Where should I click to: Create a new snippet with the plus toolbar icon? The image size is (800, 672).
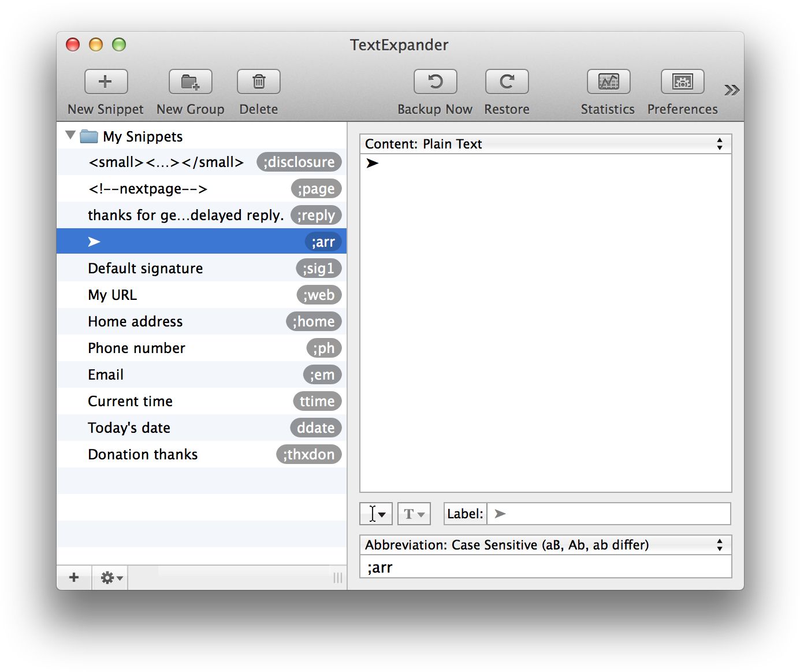pyautogui.click(x=106, y=81)
